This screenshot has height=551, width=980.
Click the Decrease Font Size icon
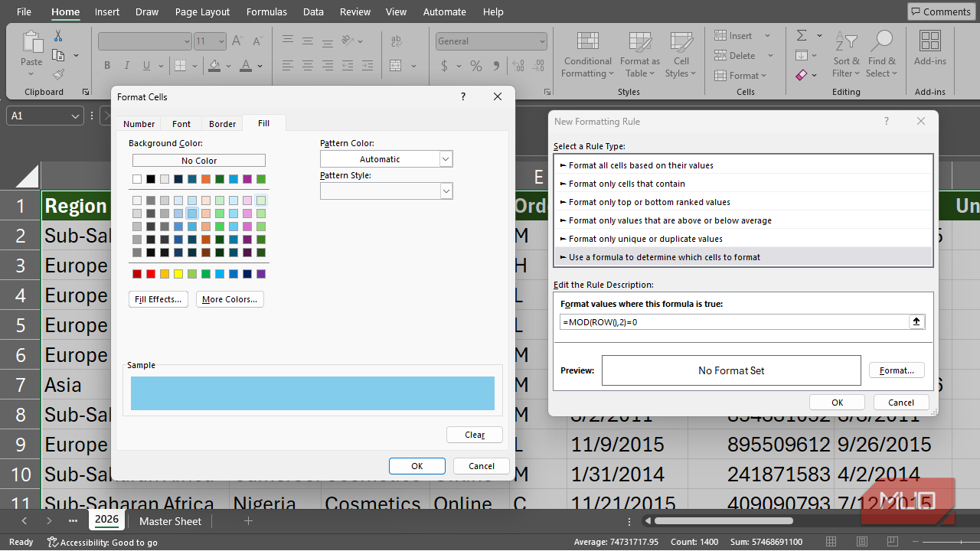coord(256,41)
